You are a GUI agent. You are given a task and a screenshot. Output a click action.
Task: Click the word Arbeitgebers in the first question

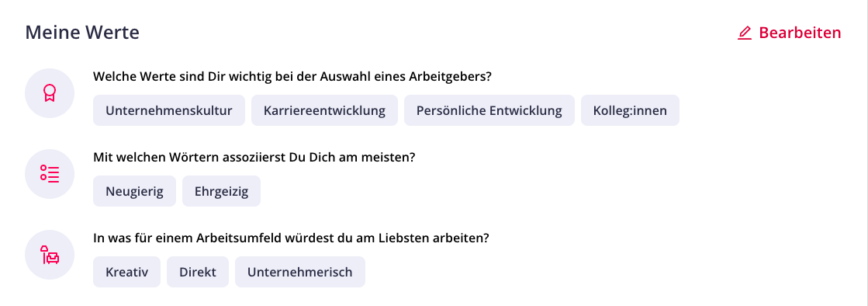pos(450,76)
